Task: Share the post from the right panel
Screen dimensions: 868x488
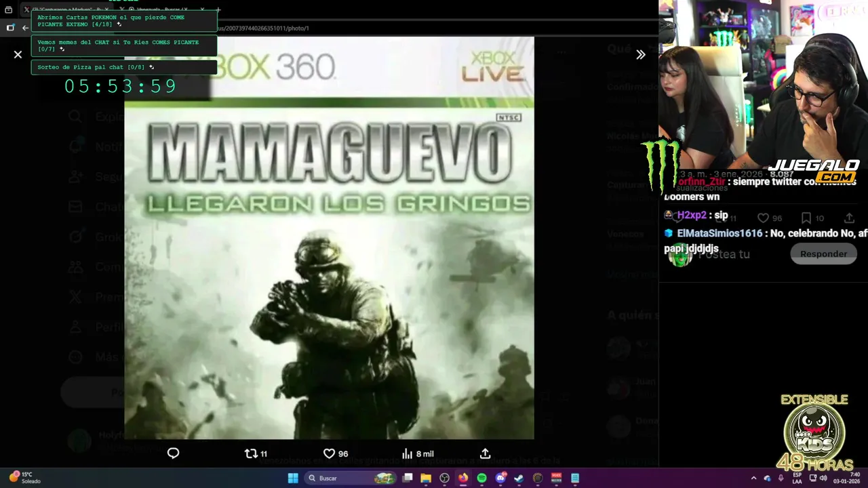Action: [x=849, y=218]
